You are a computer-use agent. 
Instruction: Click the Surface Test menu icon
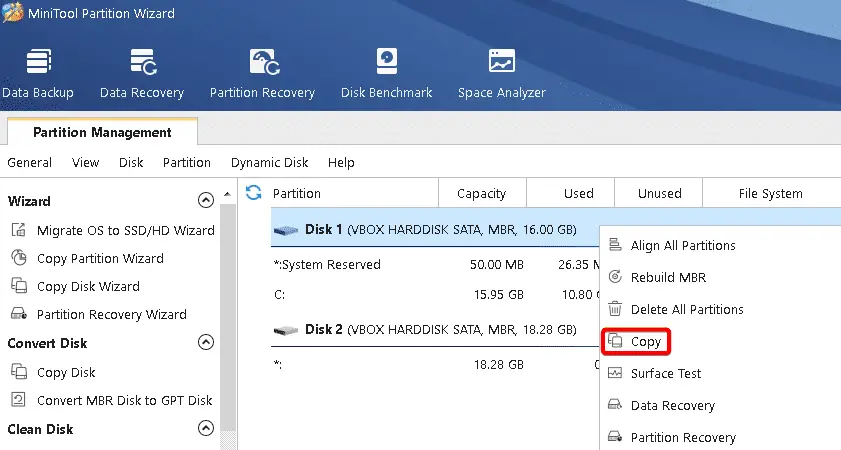click(615, 373)
